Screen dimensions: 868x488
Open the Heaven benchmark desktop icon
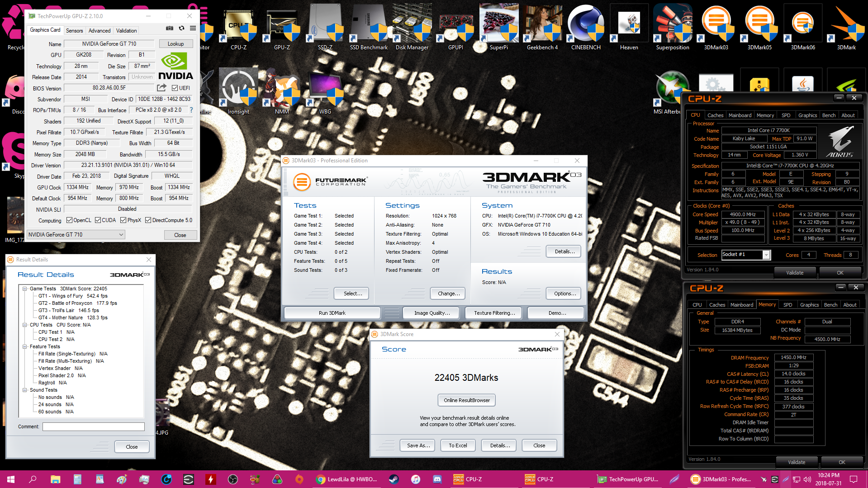pos(629,27)
